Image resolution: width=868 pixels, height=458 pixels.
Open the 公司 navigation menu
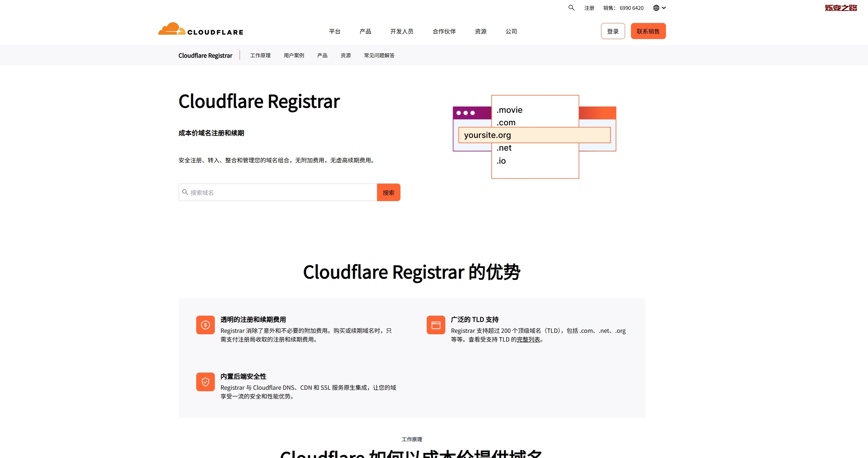click(x=511, y=31)
